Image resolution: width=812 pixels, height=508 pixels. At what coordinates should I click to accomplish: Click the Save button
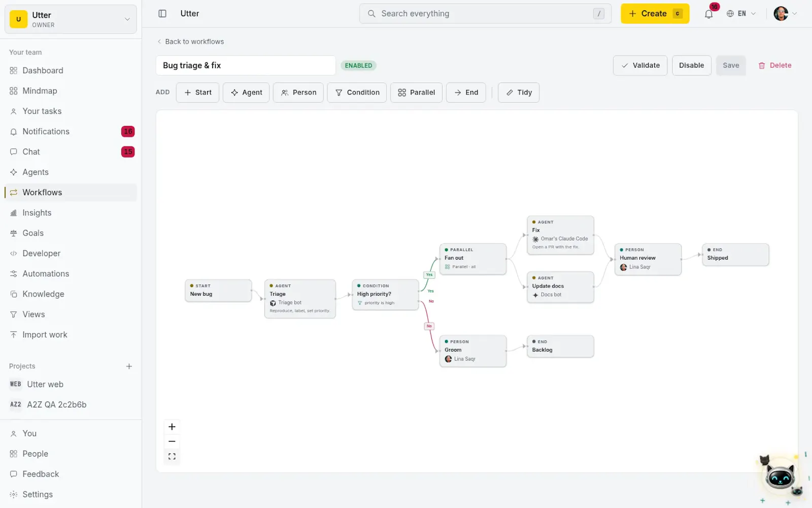(731, 66)
